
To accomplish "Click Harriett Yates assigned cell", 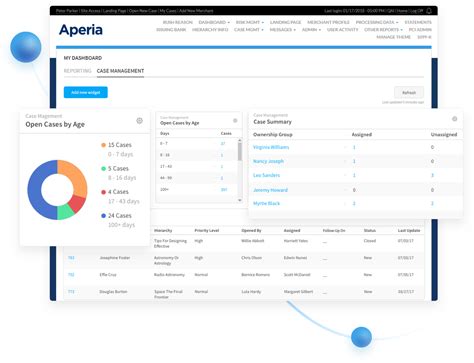I will point(296,241).
